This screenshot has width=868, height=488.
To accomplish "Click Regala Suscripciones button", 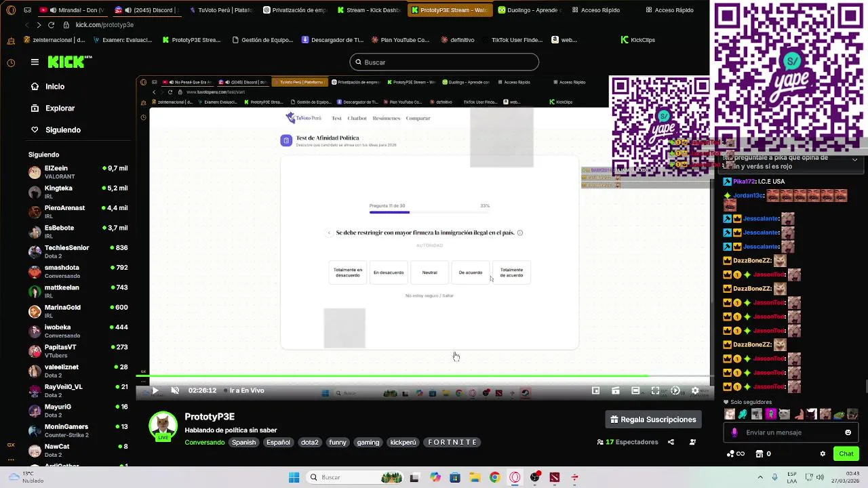I will 654,420.
